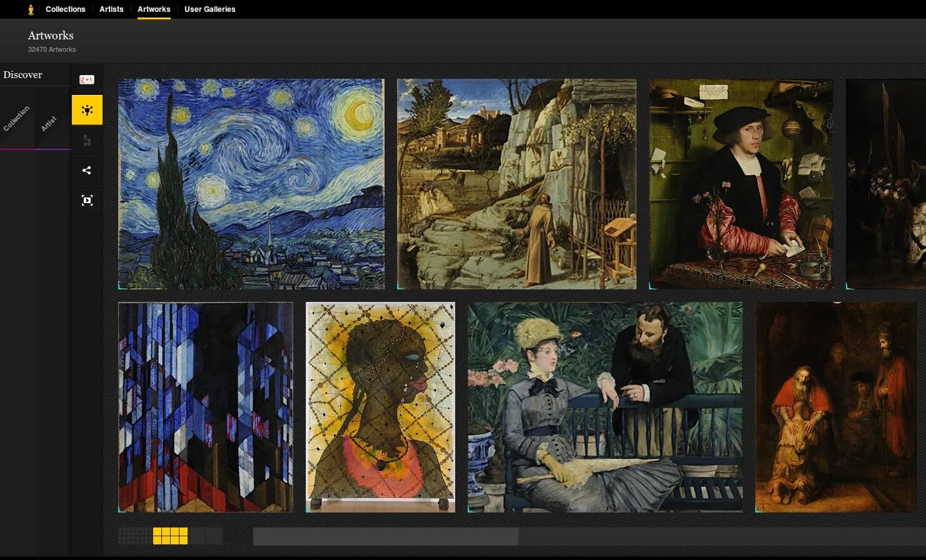Open the monk in rocky landscape painting
The width and height of the screenshot is (926, 560).
(x=516, y=184)
